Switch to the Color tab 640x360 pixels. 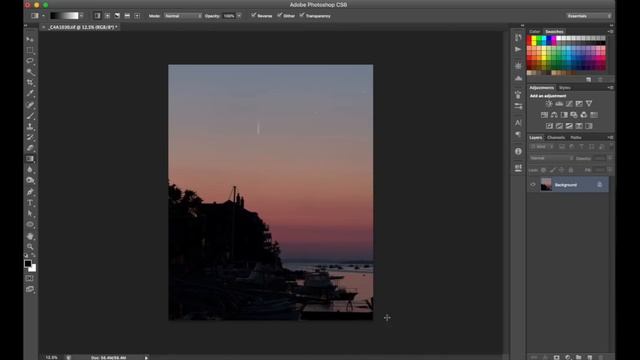pos(535,31)
